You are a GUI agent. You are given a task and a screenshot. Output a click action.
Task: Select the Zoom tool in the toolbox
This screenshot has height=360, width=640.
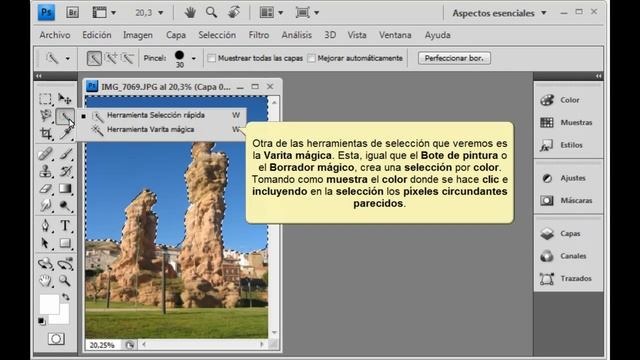65,281
